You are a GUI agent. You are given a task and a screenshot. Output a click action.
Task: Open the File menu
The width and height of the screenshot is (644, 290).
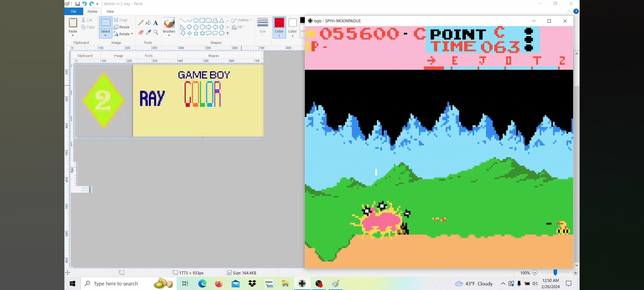pos(74,11)
